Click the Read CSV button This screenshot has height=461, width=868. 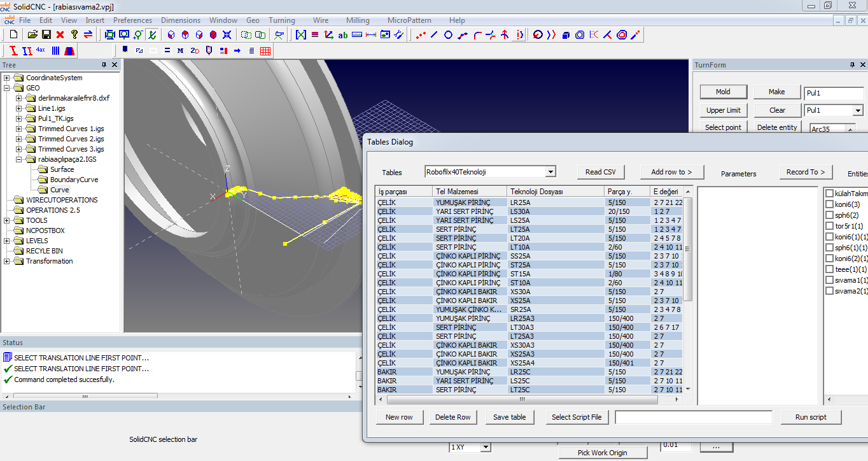tap(601, 172)
